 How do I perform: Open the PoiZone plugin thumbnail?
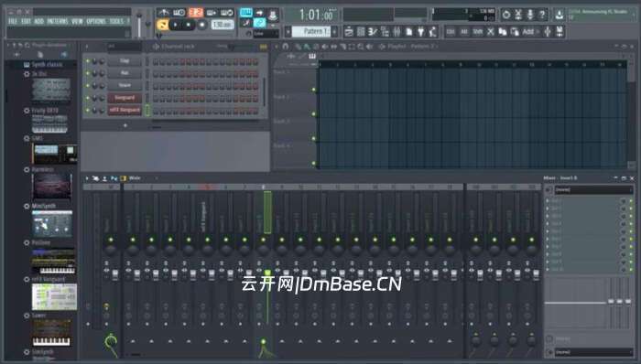[53, 262]
